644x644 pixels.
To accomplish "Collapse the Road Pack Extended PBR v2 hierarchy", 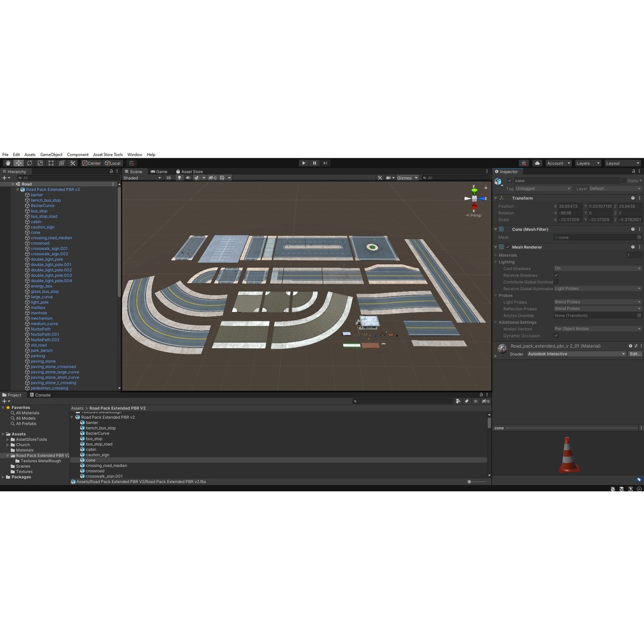I will point(18,189).
